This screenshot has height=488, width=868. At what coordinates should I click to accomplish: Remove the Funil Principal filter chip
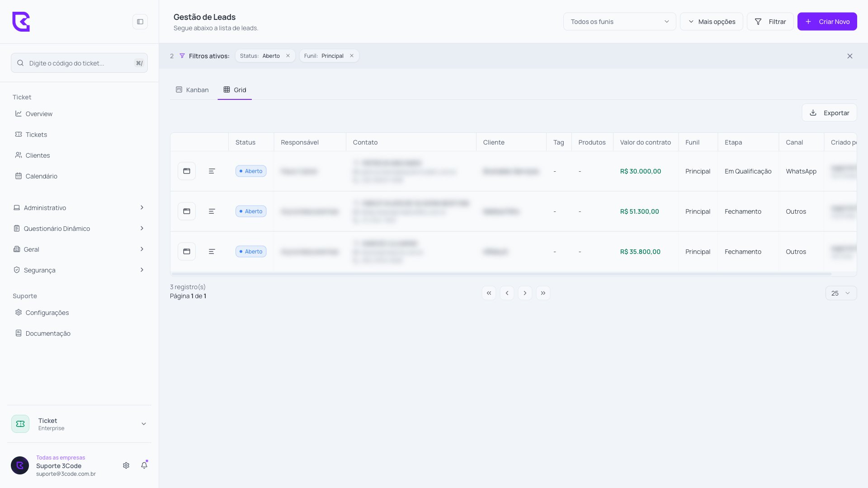tap(352, 56)
